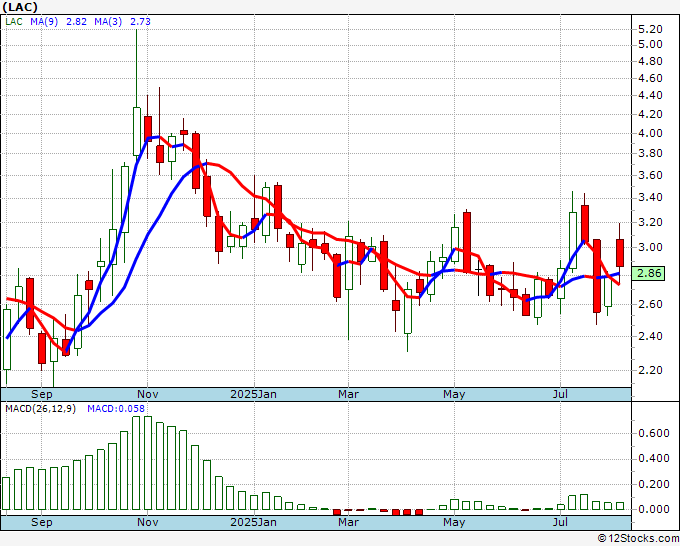Viewport: 680px width, 546px height.
Task: Click the MA(9) legend label
Action: 44,21
